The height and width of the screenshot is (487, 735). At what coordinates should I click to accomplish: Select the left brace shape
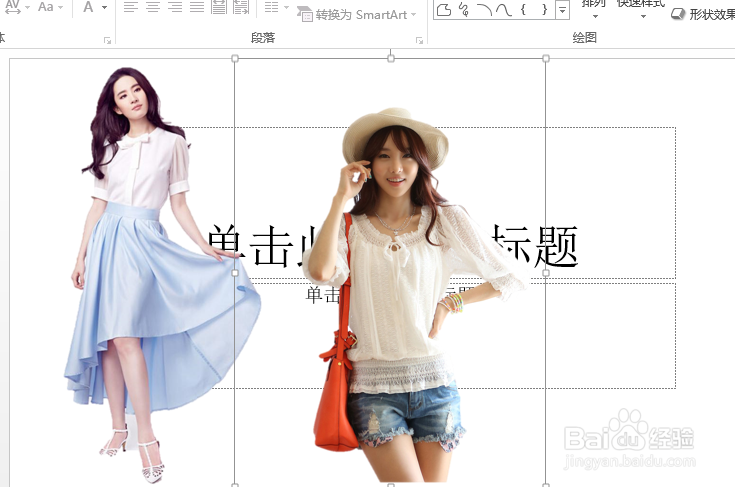tap(524, 9)
